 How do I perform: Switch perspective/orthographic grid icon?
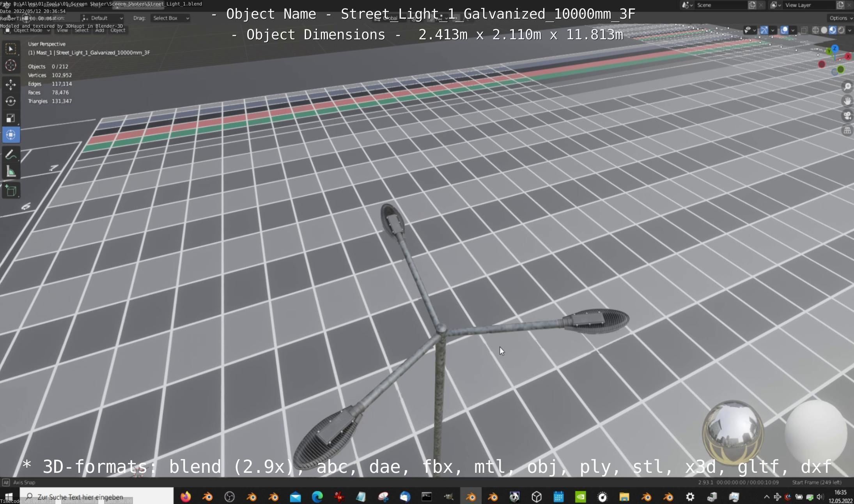pyautogui.click(x=847, y=131)
